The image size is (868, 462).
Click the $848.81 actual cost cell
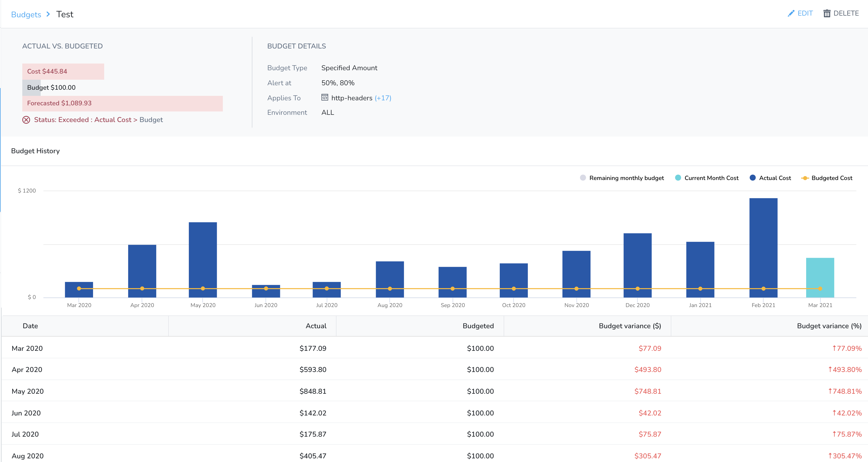(313, 391)
